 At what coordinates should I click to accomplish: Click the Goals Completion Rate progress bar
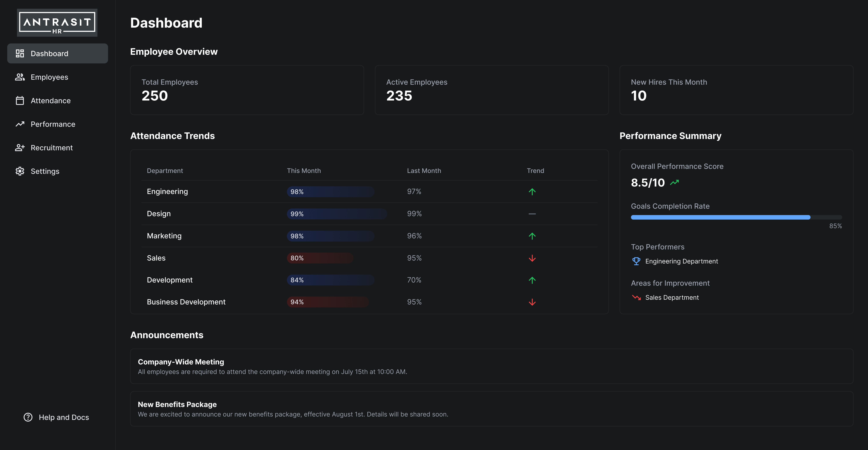click(x=736, y=217)
